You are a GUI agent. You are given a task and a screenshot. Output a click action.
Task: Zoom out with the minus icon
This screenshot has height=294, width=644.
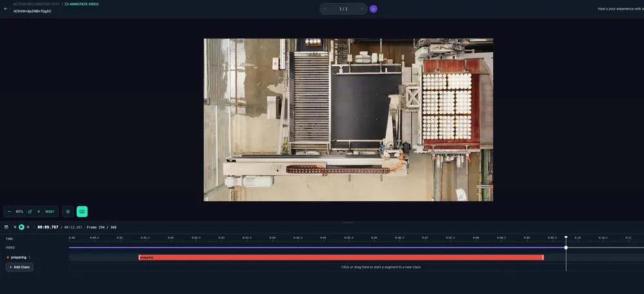tap(9, 212)
